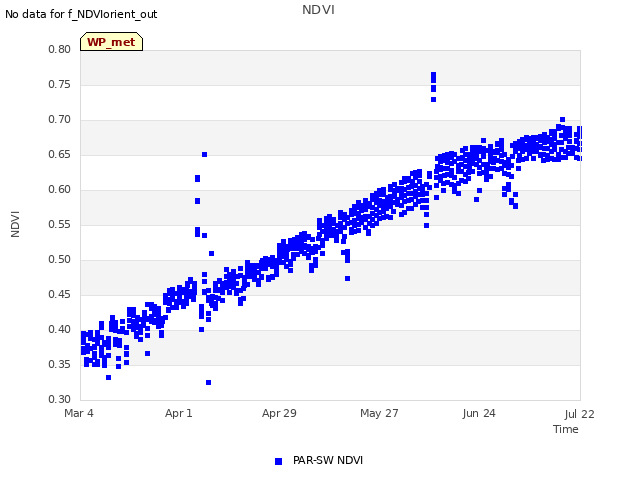Click the 0.75 y-axis tick label
This screenshot has width=640, height=480.
point(60,84)
